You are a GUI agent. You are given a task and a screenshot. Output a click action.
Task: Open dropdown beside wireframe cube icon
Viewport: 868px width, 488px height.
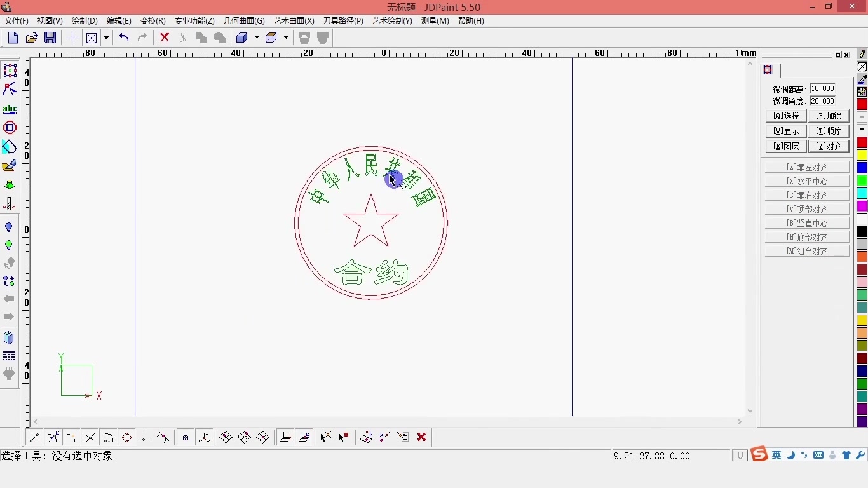point(286,38)
